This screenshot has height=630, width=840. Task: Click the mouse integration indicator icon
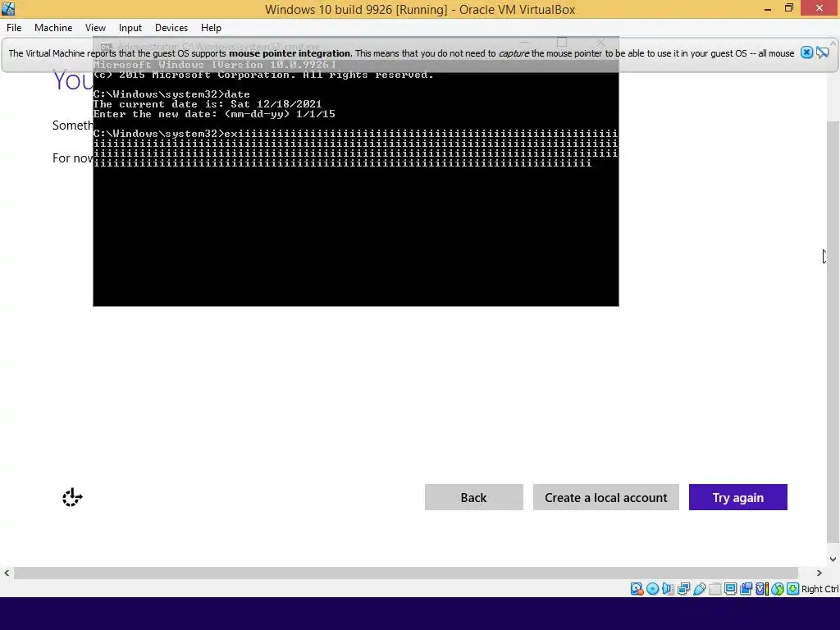click(778, 589)
